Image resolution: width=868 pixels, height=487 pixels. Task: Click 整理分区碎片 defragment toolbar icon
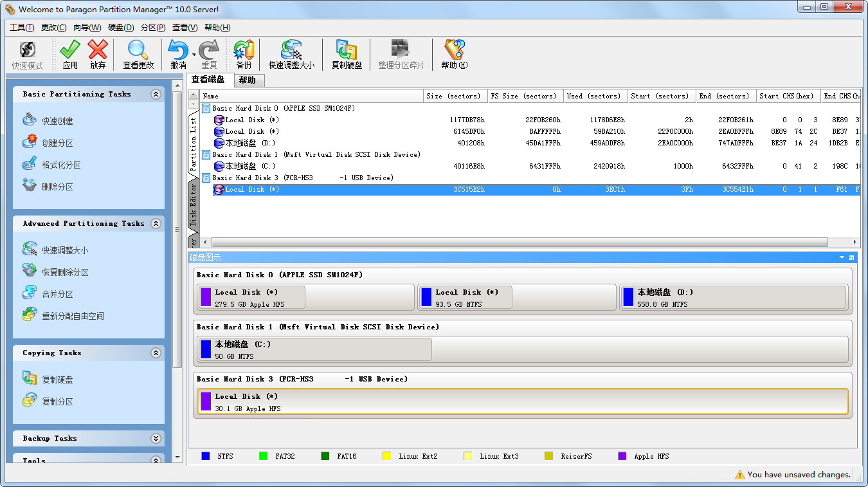401,50
